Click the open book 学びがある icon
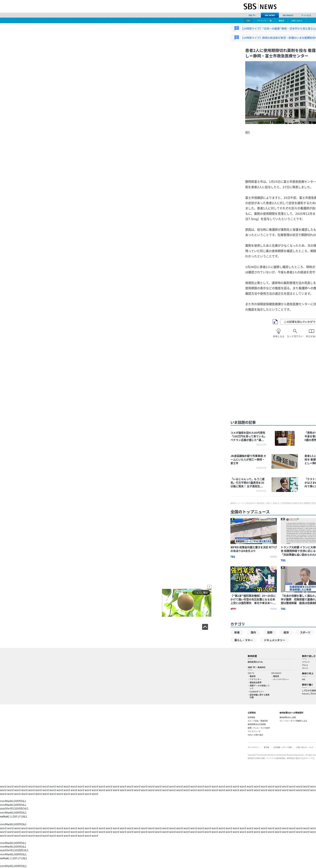Screen dimensions: 316x868 [x=311, y=331]
